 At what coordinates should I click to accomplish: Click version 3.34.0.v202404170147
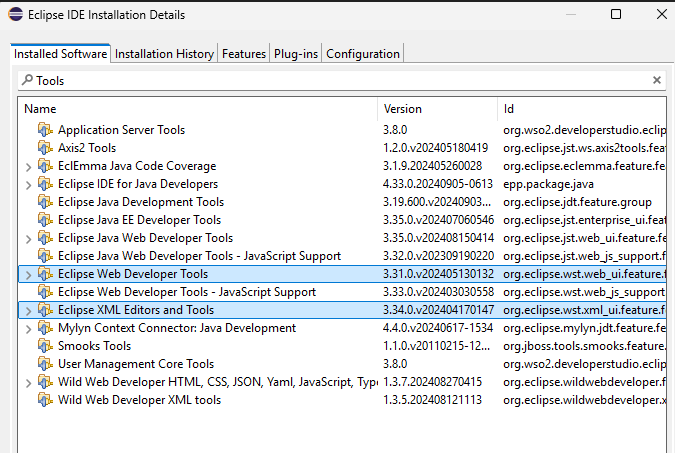pyautogui.click(x=438, y=310)
